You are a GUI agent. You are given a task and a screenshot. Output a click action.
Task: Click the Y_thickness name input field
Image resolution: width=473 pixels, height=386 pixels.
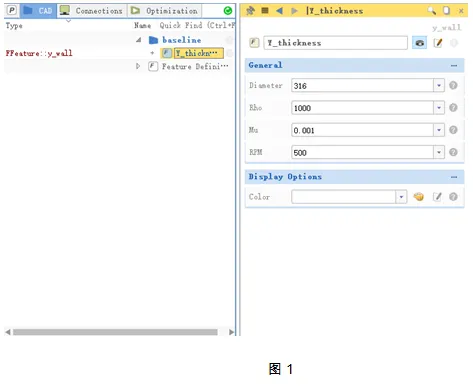(335, 43)
